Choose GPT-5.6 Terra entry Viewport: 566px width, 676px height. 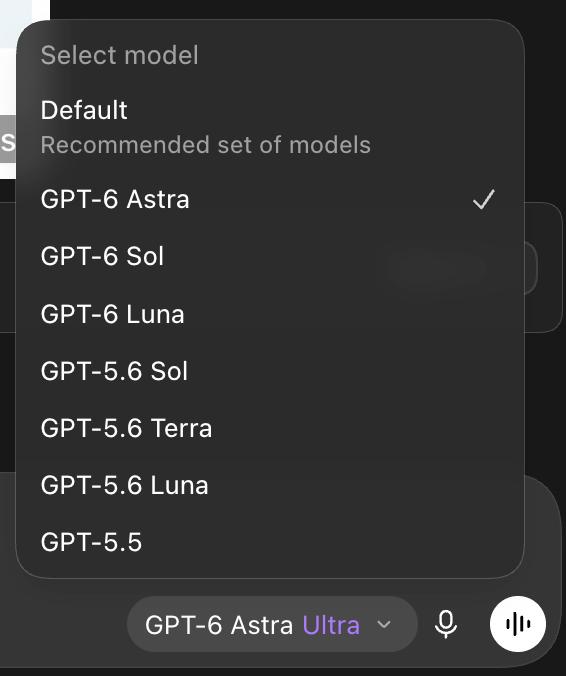[x=270, y=428]
